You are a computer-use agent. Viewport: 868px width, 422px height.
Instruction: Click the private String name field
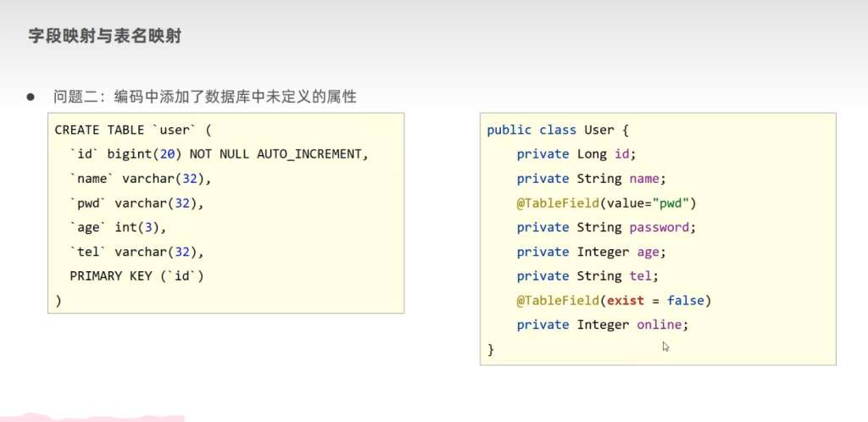click(591, 179)
